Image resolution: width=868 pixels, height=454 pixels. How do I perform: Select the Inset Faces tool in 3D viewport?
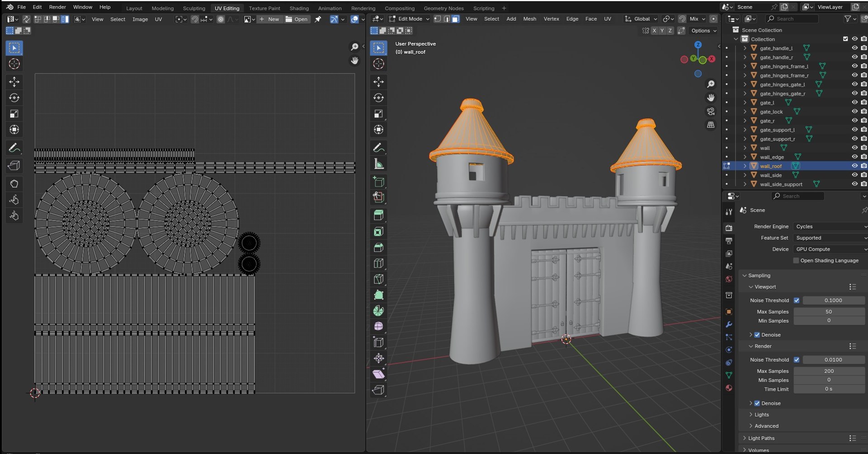[x=378, y=232]
